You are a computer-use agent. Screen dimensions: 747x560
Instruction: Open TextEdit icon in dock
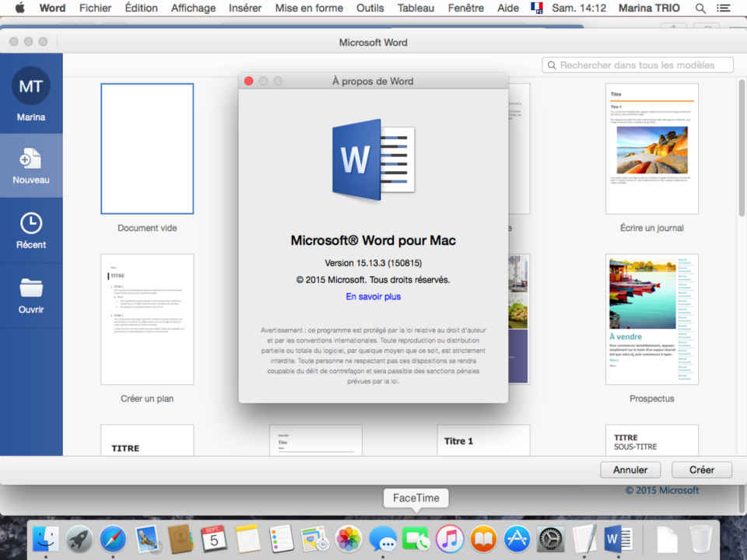pyautogui.click(x=584, y=539)
